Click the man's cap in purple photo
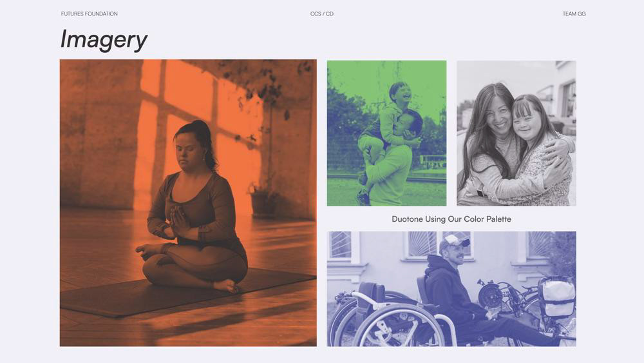This screenshot has width=644, height=363. (x=453, y=241)
